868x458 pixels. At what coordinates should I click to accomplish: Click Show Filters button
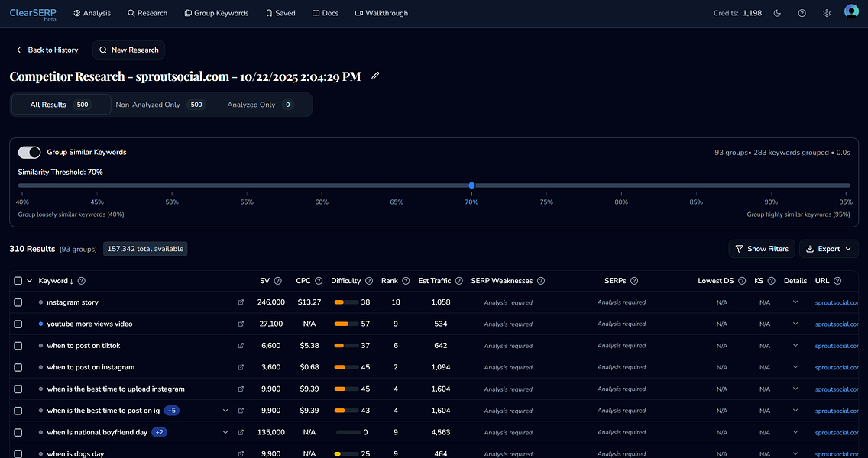[762, 249]
